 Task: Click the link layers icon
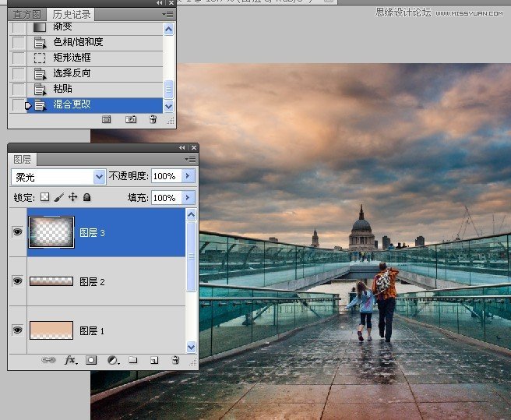point(48,361)
